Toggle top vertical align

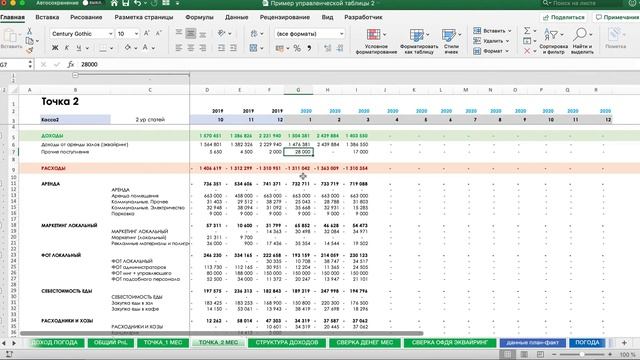coord(179,33)
